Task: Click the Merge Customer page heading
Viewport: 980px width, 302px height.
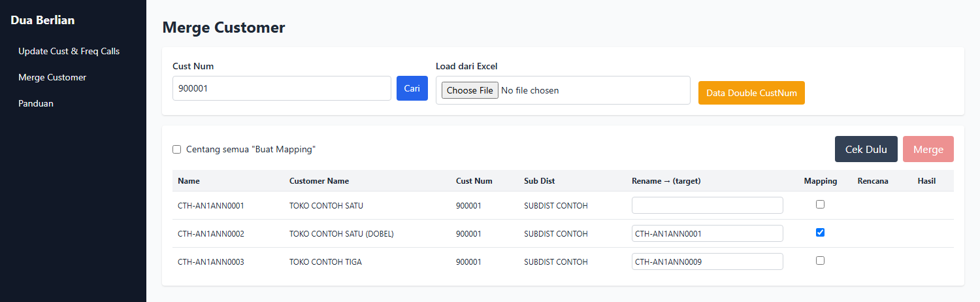Action: click(x=223, y=27)
